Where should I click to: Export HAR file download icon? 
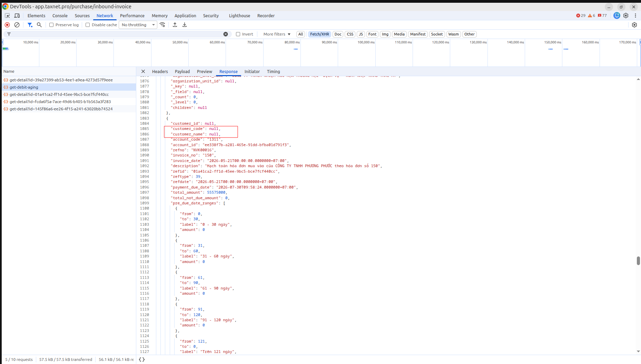tap(185, 25)
